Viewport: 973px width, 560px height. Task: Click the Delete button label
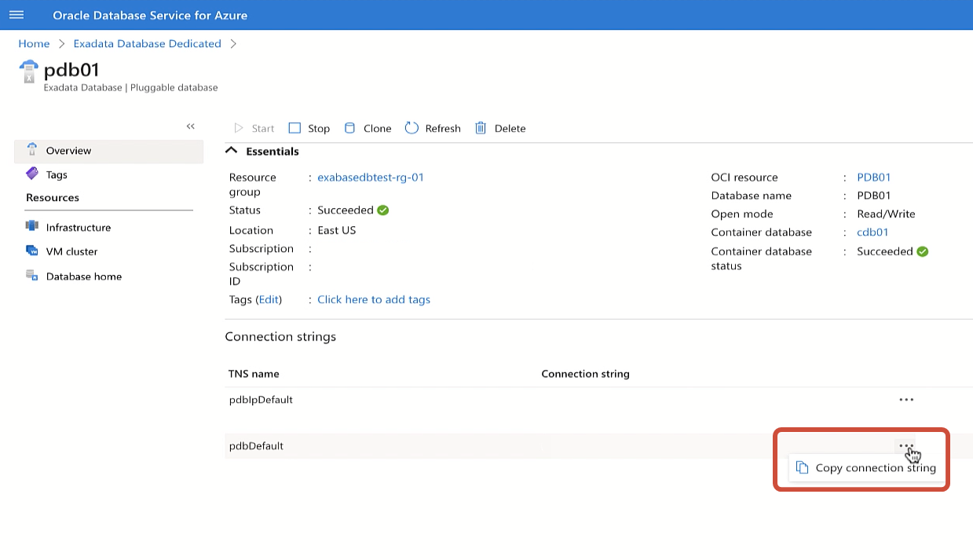[x=510, y=128]
